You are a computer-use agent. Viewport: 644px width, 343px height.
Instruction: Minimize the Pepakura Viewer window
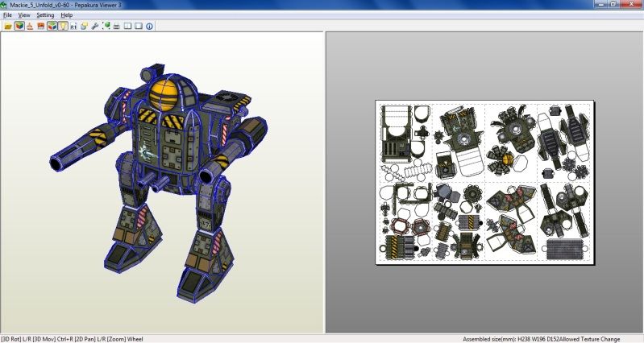[601, 4]
